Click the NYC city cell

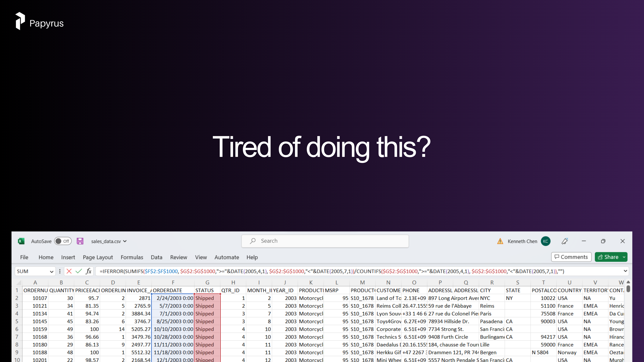(x=492, y=298)
